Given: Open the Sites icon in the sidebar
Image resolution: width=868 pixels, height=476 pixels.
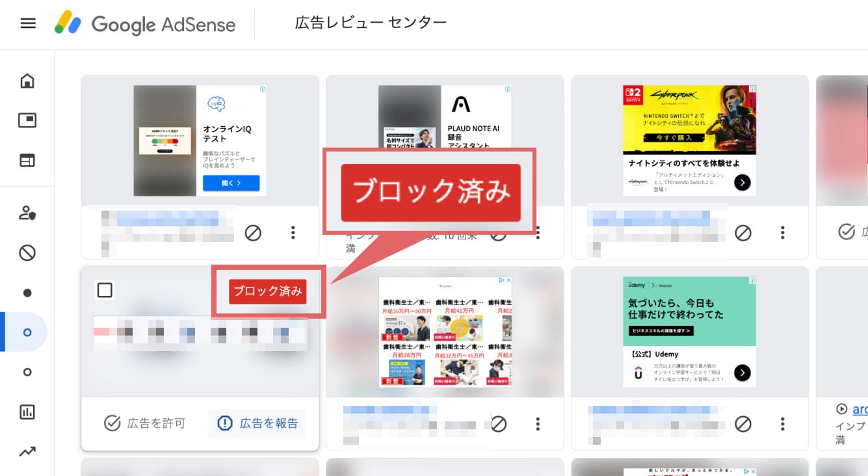Looking at the screenshot, I should 27,161.
